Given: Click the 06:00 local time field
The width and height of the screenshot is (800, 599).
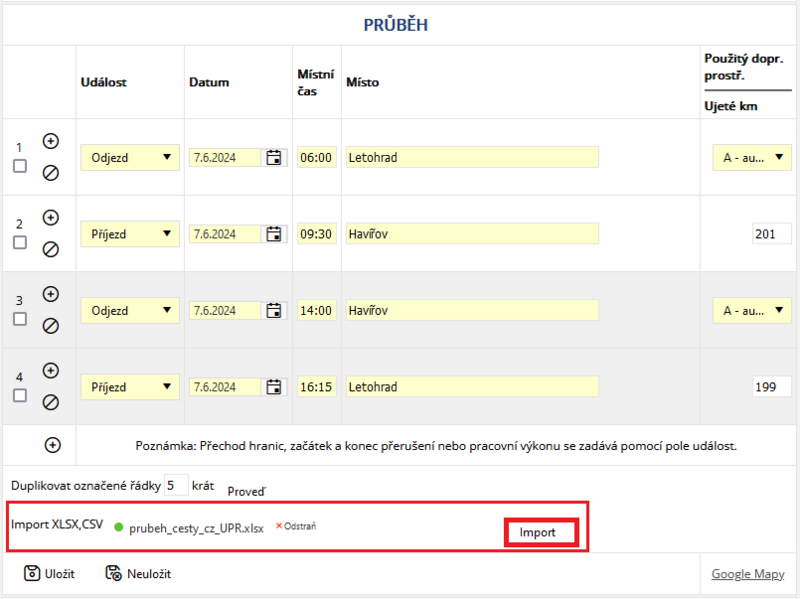Looking at the screenshot, I should point(316,158).
